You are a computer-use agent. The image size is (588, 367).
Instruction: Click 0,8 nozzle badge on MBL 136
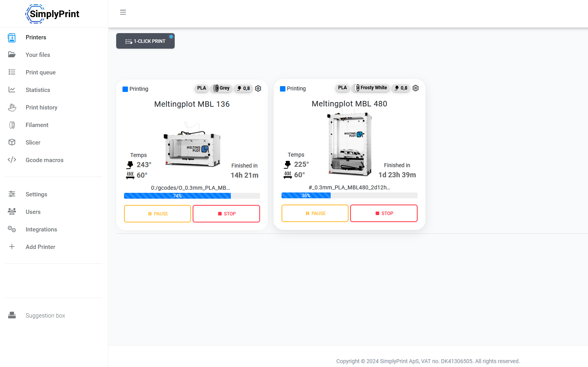pyautogui.click(x=243, y=88)
